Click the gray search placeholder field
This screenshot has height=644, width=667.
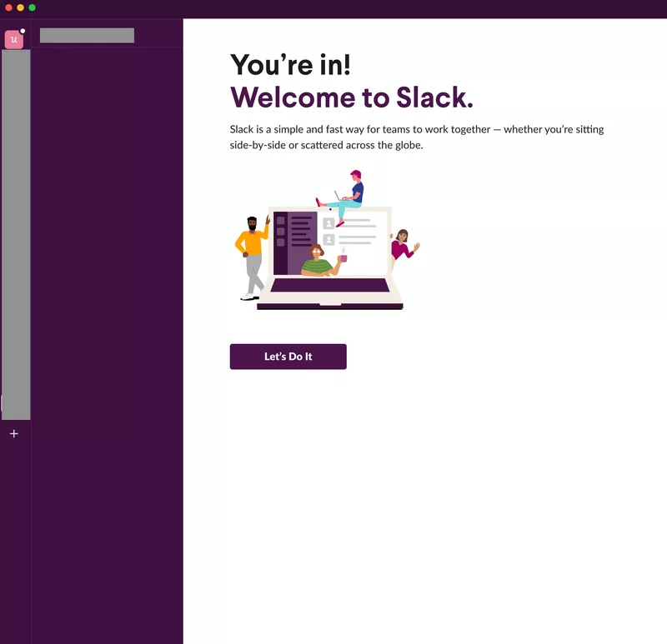[x=88, y=35]
